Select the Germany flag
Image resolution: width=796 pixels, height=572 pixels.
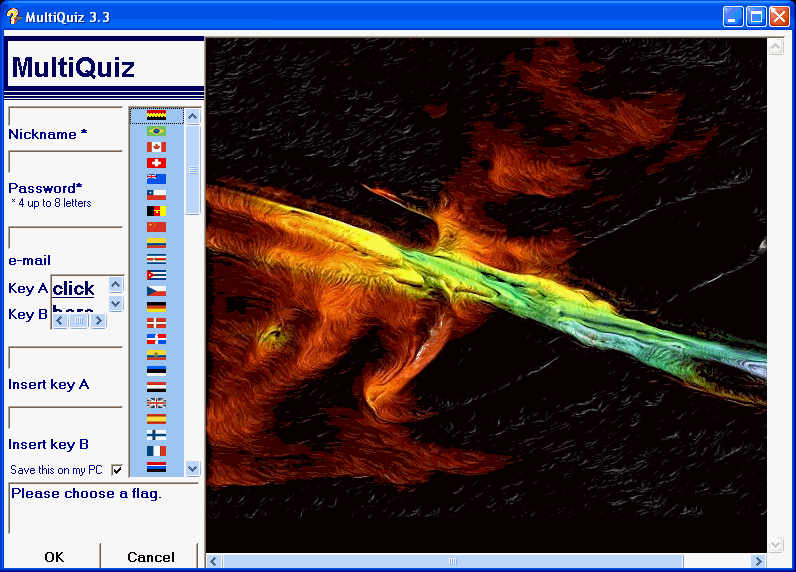(156, 307)
